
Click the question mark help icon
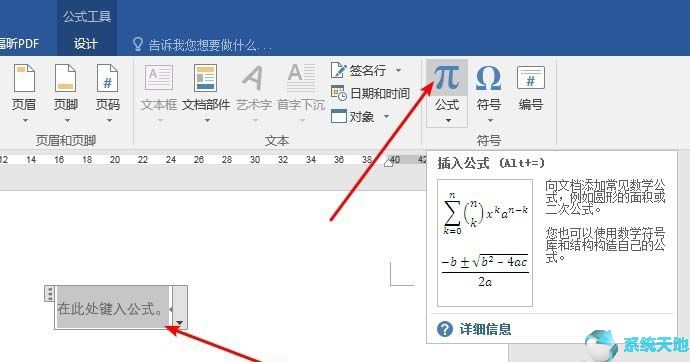point(445,329)
